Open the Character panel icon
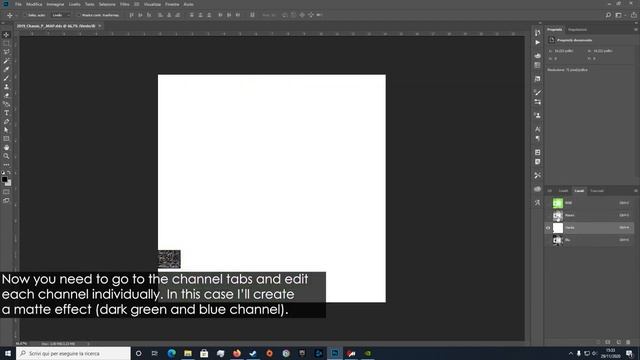The image size is (640, 360). (538, 129)
